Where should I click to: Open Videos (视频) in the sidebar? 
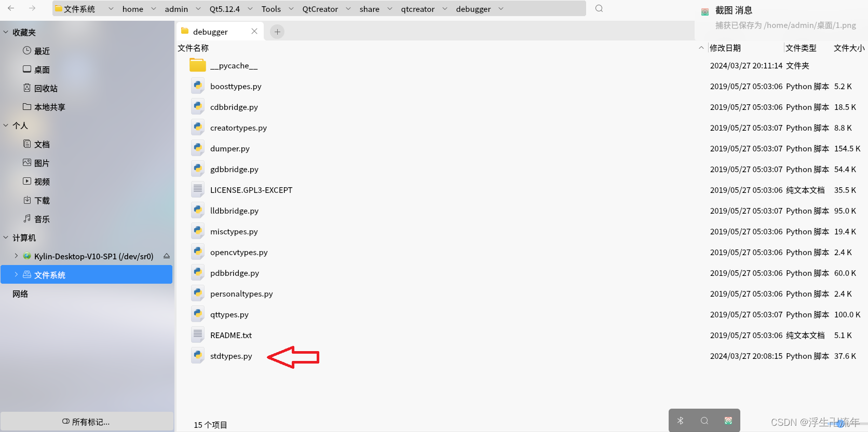point(36,182)
